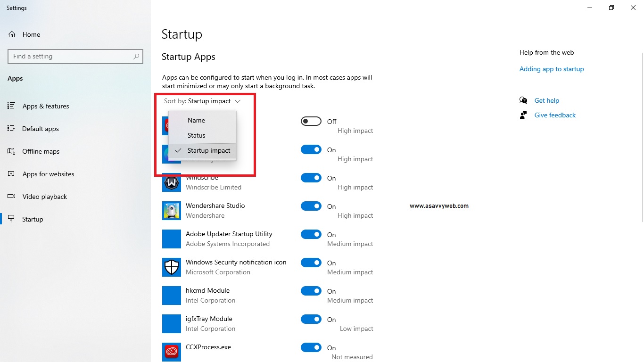
Task: Turn off the Windscribe startup toggle
Action: [311, 178]
